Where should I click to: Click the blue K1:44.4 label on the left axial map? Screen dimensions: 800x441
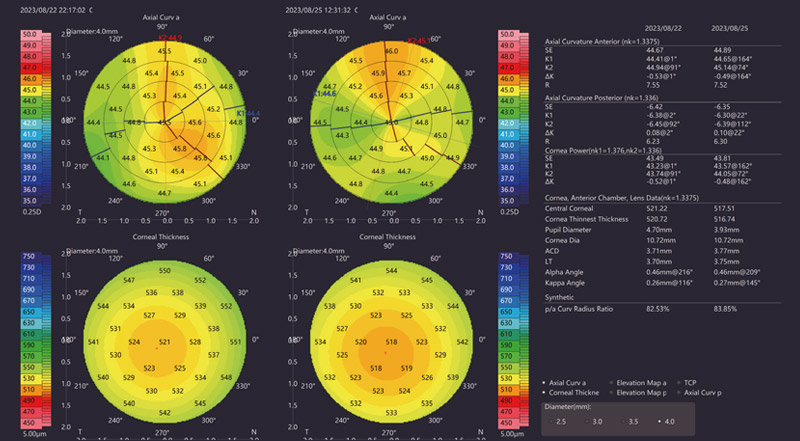(x=248, y=113)
